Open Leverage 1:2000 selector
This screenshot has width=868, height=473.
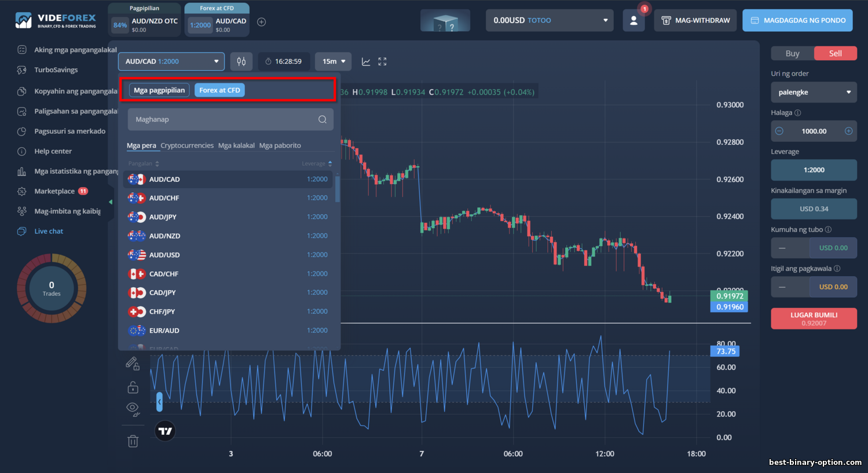pos(814,170)
